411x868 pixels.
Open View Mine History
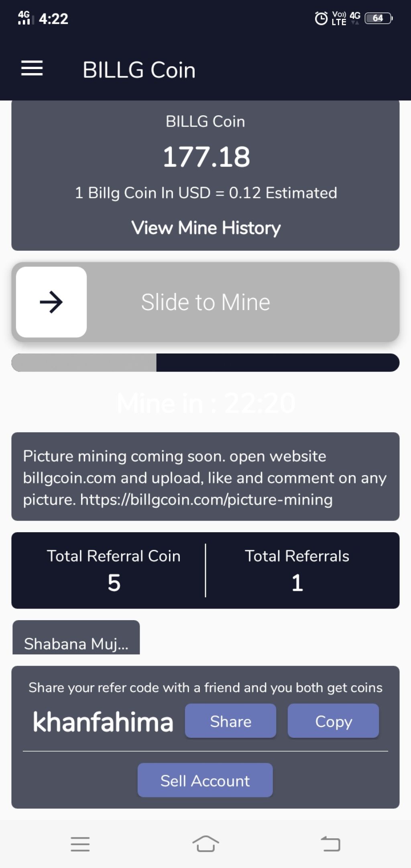[206, 228]
